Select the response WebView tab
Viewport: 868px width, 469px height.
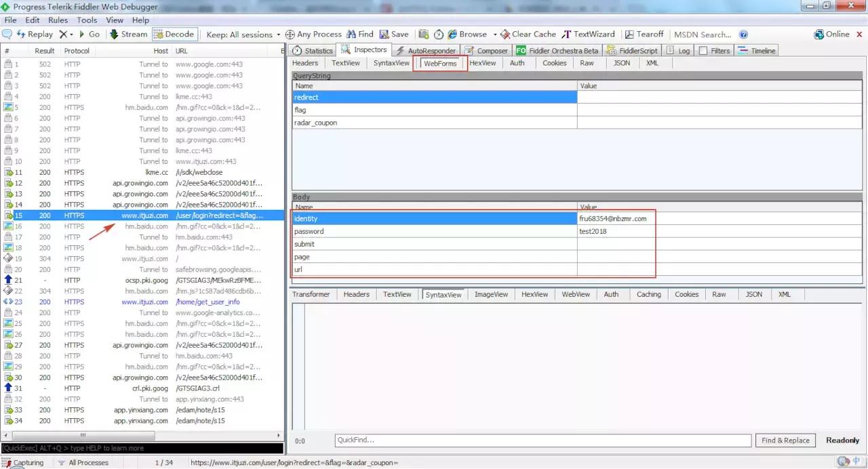tap(576, 294)
